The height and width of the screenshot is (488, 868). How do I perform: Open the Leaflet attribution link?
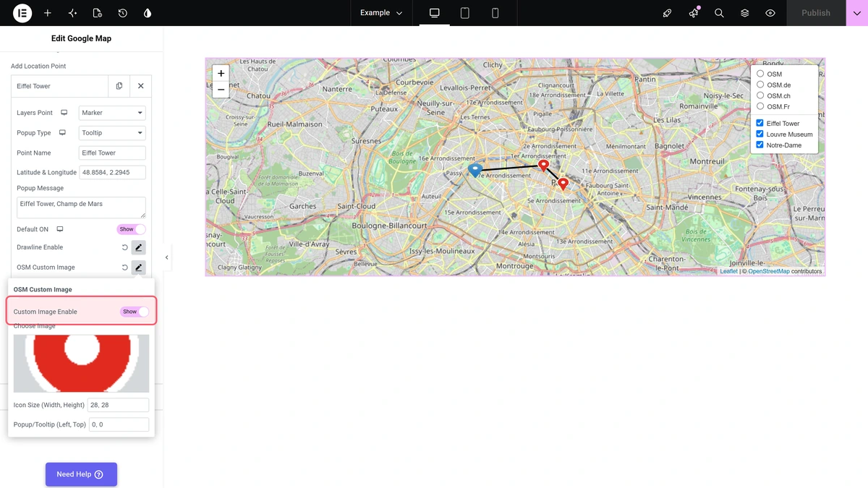[728, 272]
